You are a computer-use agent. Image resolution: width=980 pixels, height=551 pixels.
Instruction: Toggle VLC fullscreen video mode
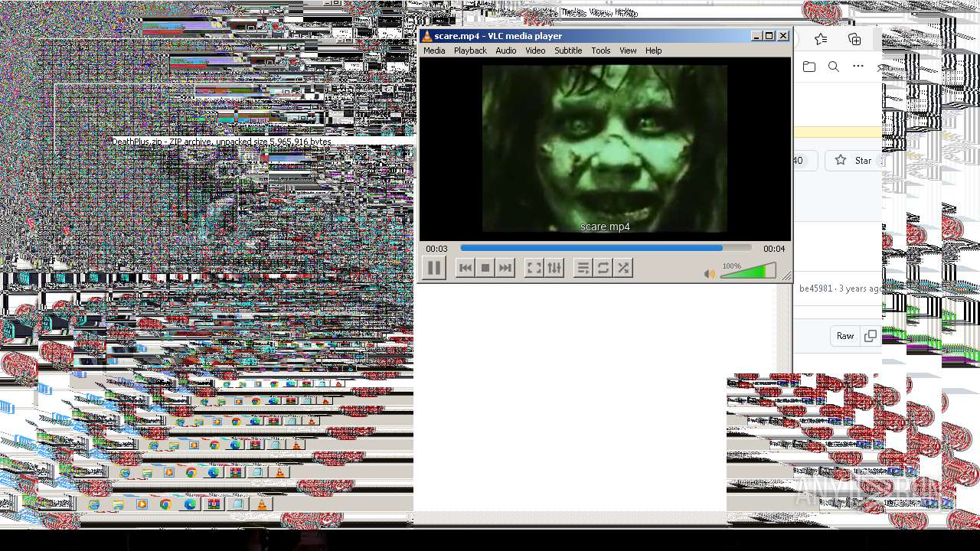534,268
